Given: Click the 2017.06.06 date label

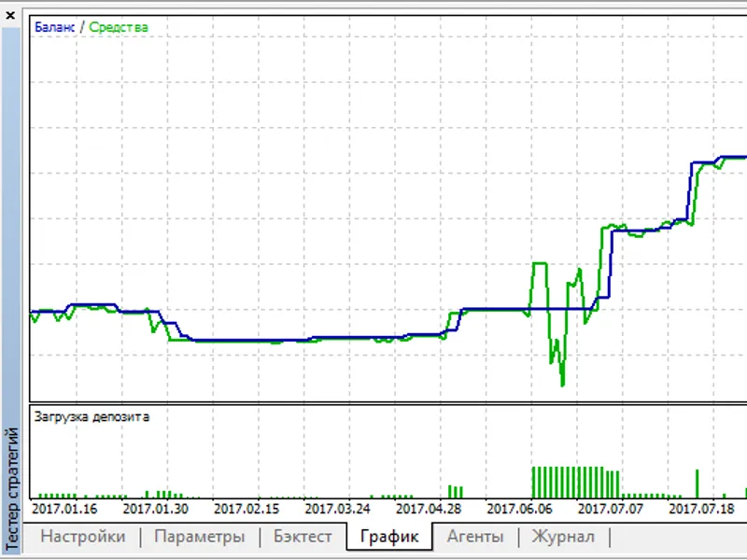Looking at the screenshot, I should tap(519, 509).
